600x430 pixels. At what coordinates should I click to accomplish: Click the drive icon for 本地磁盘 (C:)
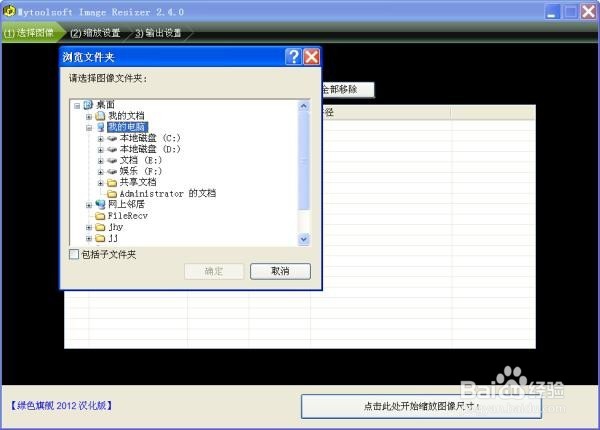click(112, 138)
